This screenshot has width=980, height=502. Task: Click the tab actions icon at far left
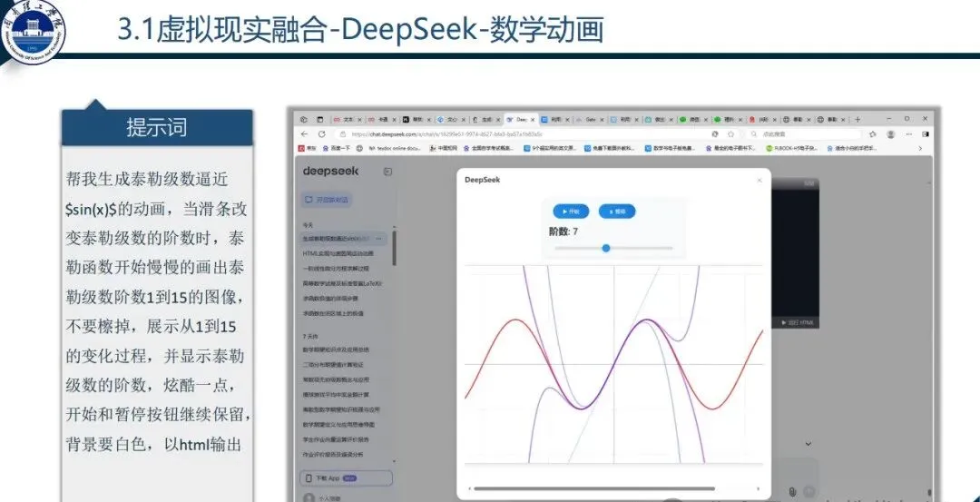(x=304, y=119)
